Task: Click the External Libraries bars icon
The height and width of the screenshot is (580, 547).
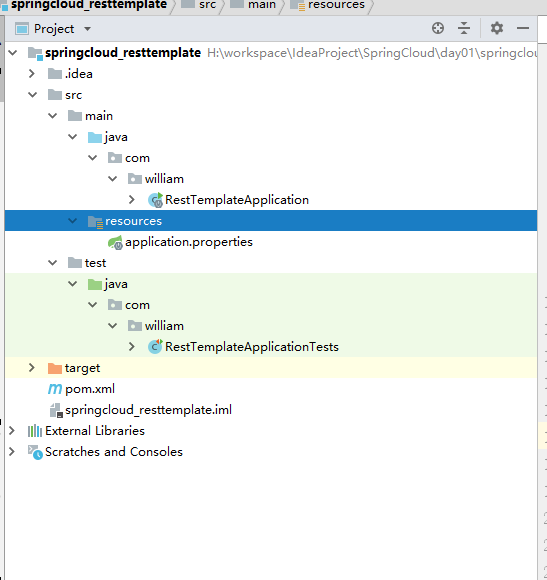Action: (x=35, y=431)
